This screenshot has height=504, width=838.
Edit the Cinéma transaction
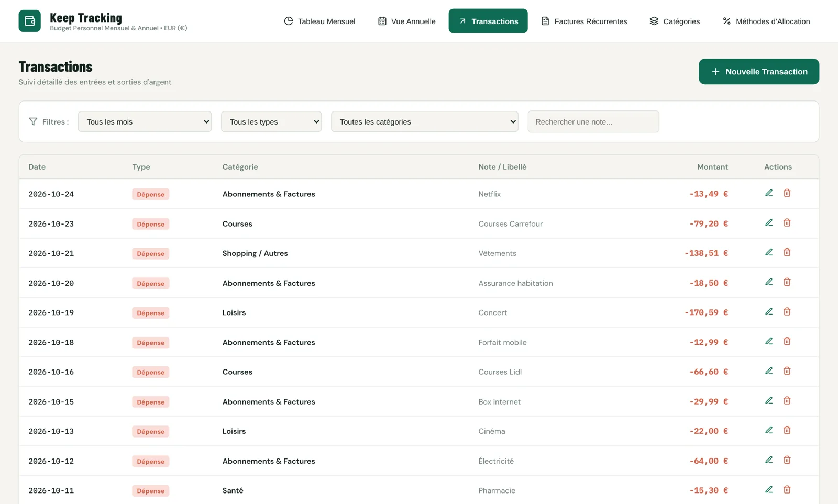click(769, 430)
